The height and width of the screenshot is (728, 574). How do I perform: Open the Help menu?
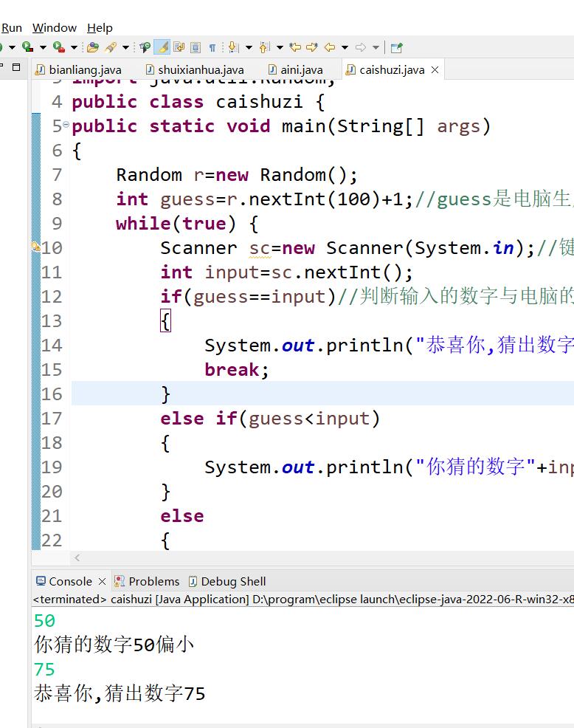(x=100, y=28)
